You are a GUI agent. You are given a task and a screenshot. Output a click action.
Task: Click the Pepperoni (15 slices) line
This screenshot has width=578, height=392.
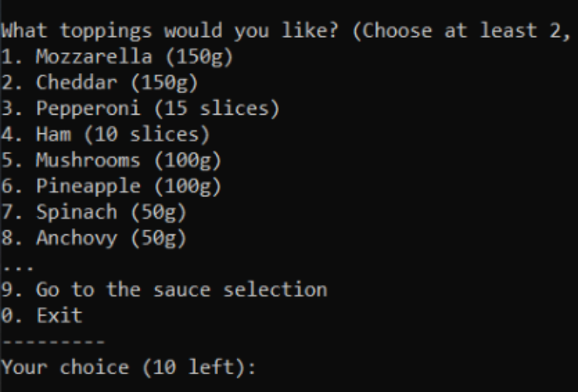coord(140,109)
